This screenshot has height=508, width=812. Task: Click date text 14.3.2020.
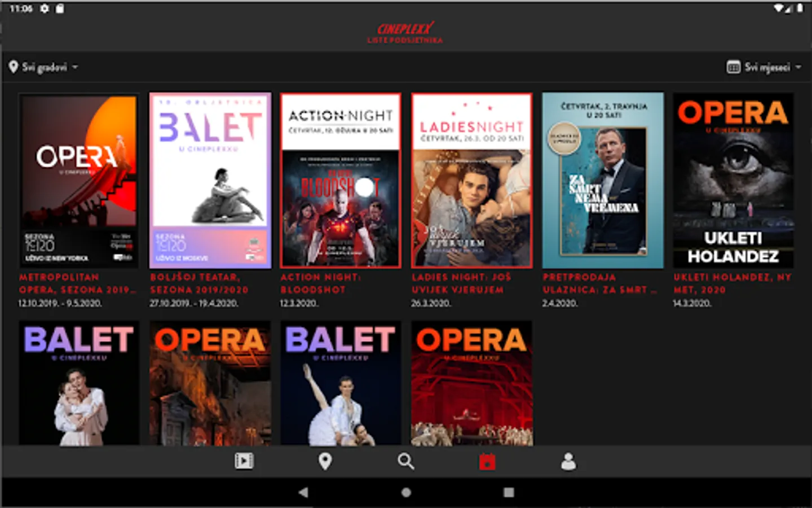coord(692,303)
